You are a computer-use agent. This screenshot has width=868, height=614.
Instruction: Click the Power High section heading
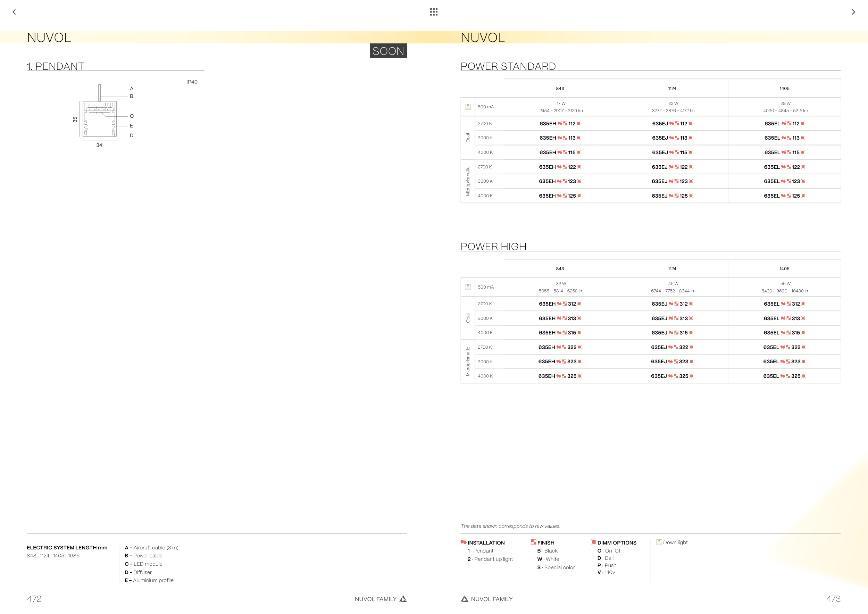click(493, 247)
